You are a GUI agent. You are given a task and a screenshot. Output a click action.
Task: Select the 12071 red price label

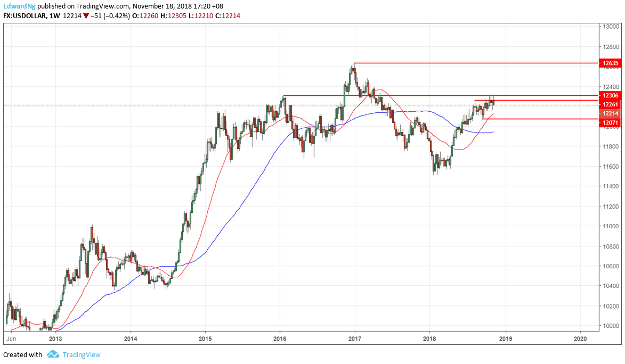tap(610, 122)
